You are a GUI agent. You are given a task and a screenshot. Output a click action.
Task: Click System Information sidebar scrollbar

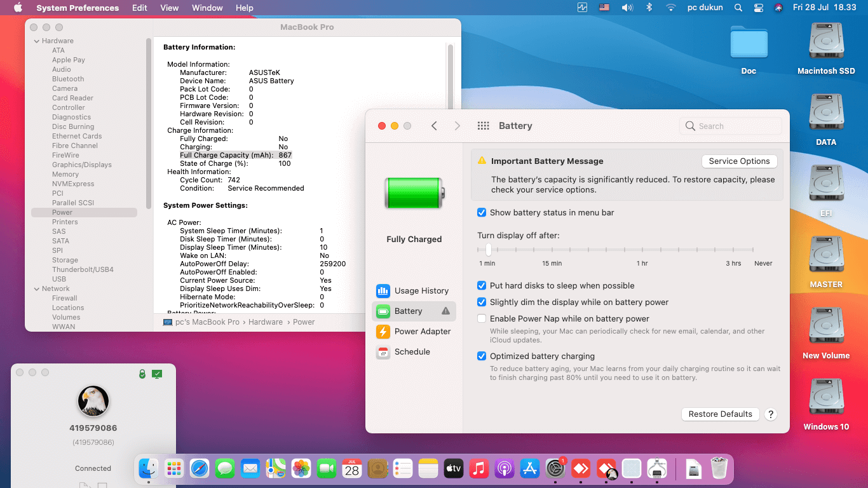[x=149, y=124]
